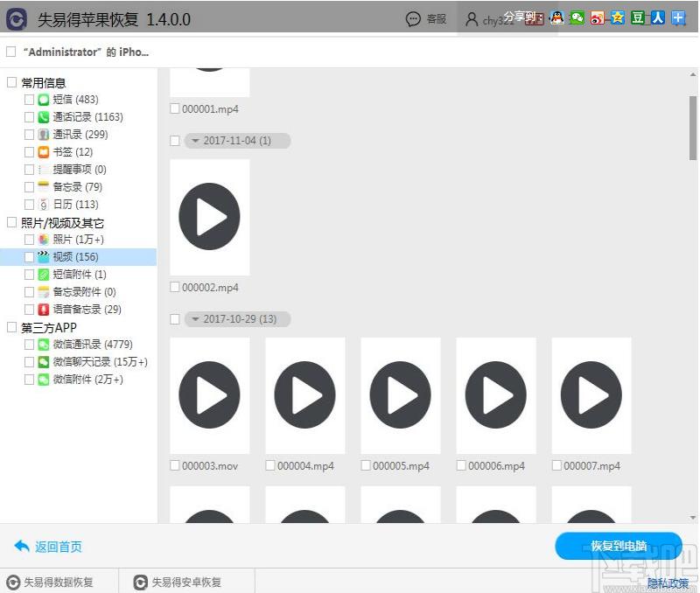Image resolution: width=700 pixels, height=593 pixels.
Task: Select 微信聊天记录 (15万+) icon
Action: [x=43, y=362]
